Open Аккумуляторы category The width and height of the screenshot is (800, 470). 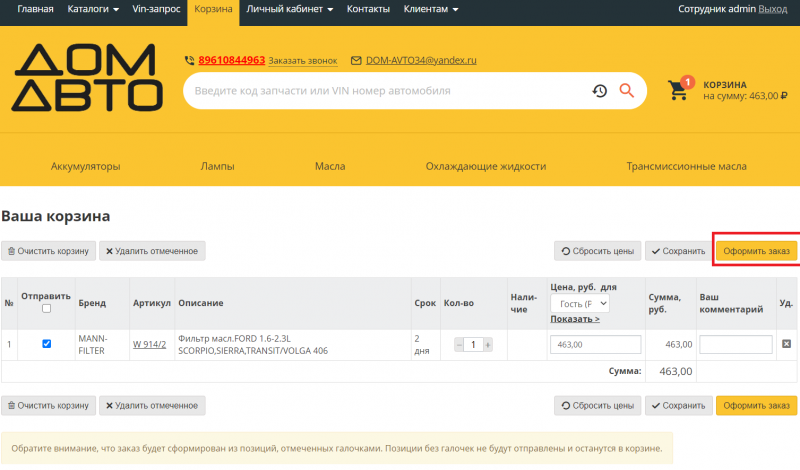point(85,166)
